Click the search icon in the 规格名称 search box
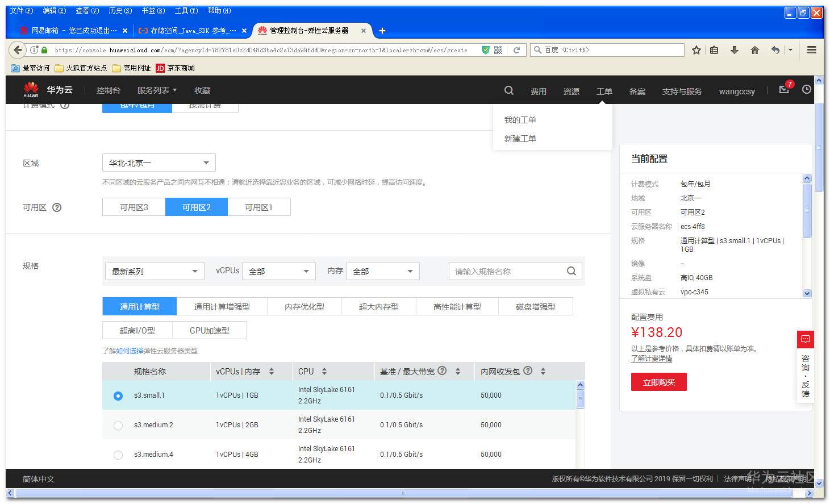The image size is (830, 504). pos(572,271)
